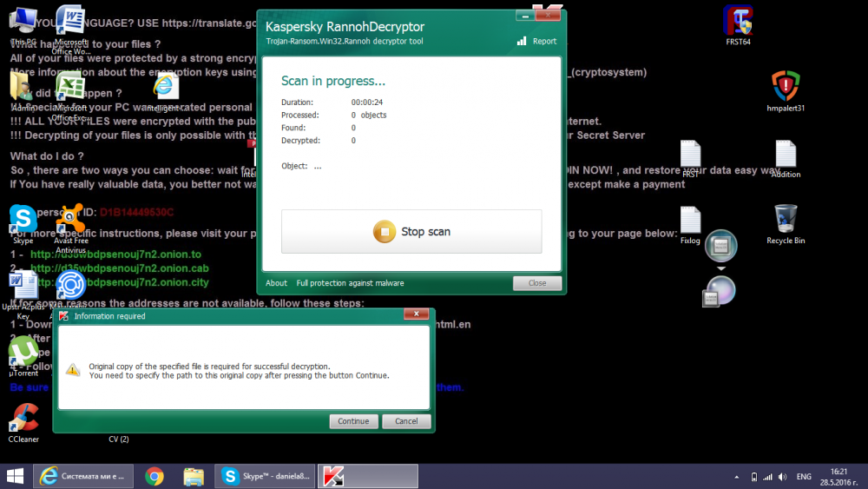Open the About link in RannohDecryptor

[x=276, y=283]
